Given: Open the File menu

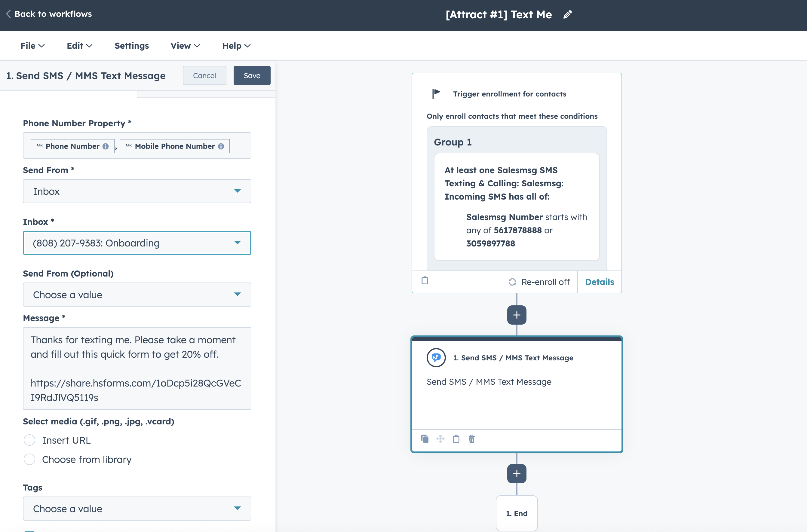Looking at the screenshot, I should [32, 46].
